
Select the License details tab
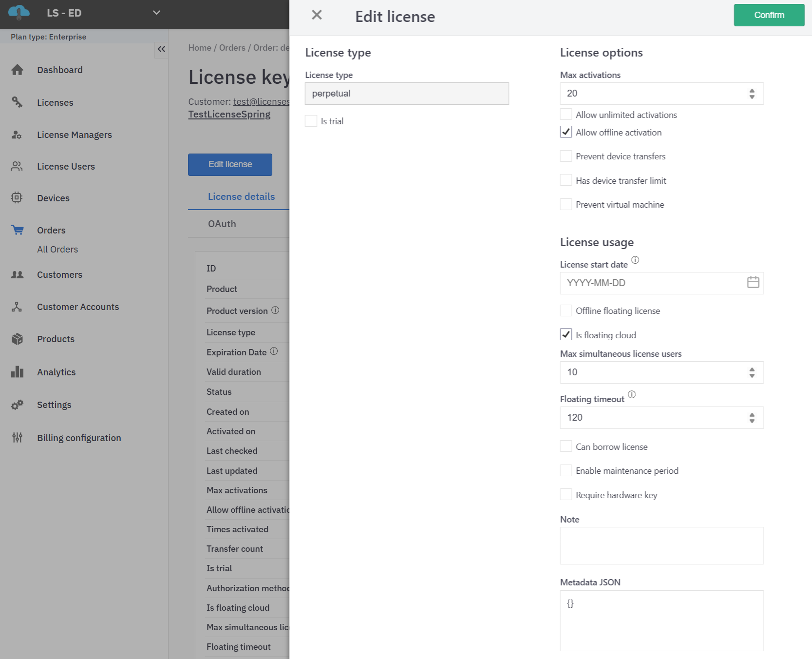click(x=241, y=197)
